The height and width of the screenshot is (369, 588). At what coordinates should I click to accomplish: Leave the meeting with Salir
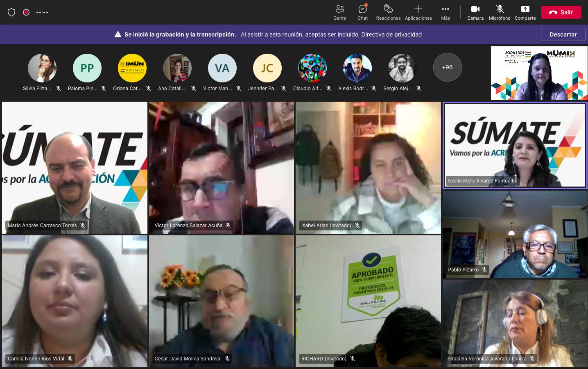click(x=561, y=12)
